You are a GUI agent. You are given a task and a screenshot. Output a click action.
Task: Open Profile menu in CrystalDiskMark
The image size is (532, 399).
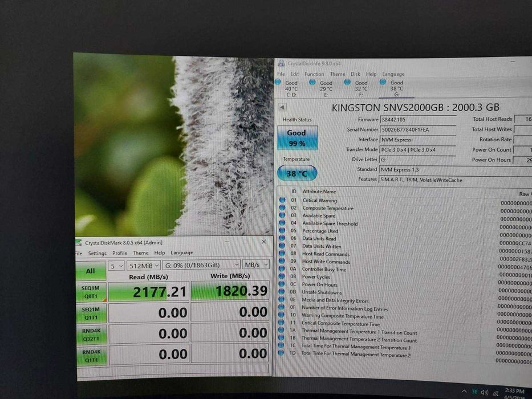point(120,253)
